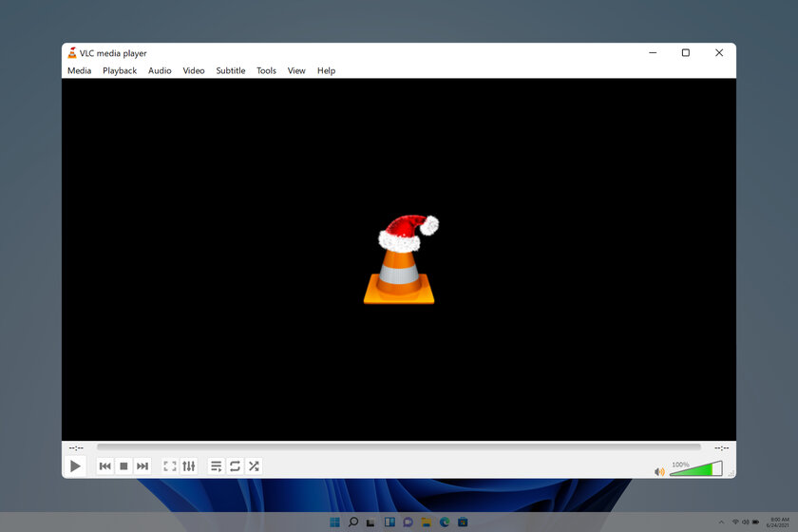The width and height of the screenshot is (798, 532).
Task: Toggle loop repeat mode
Action: coord(235,465)
